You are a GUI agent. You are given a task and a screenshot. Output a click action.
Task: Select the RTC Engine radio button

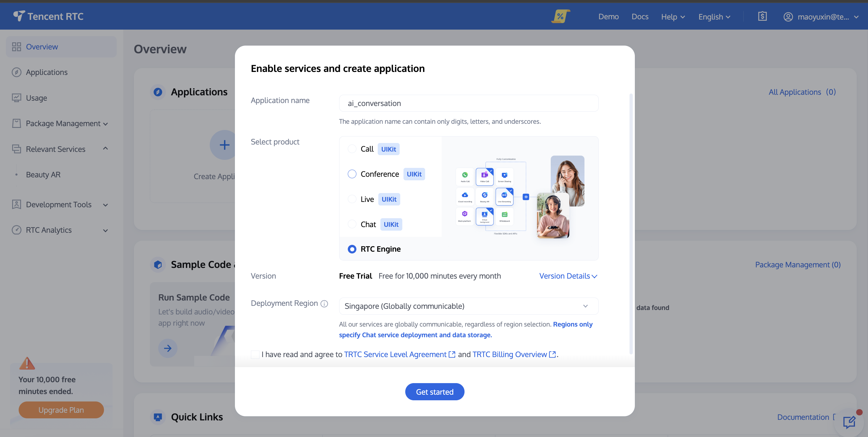point(352,249)
